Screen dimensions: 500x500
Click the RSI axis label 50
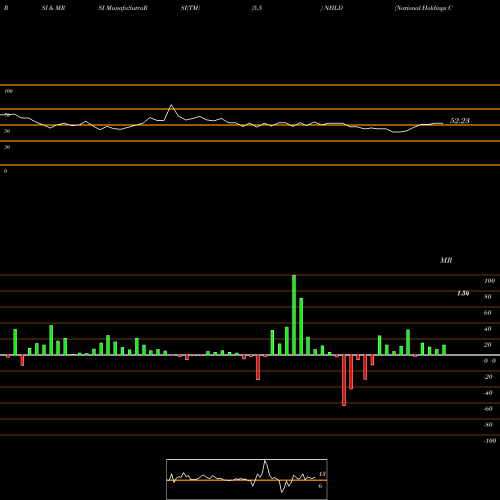coord(7,131)
